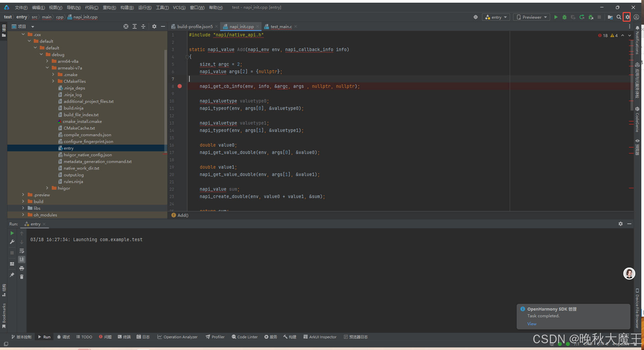The image size is (644, 350).
Task: Select CMakeCache.txt in project tree
Action: click(x=79, y=128)
